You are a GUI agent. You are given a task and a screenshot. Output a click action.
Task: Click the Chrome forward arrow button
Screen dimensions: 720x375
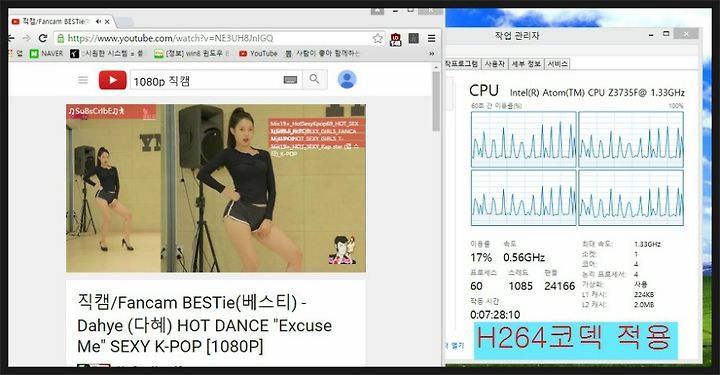(x=27, y=38)
